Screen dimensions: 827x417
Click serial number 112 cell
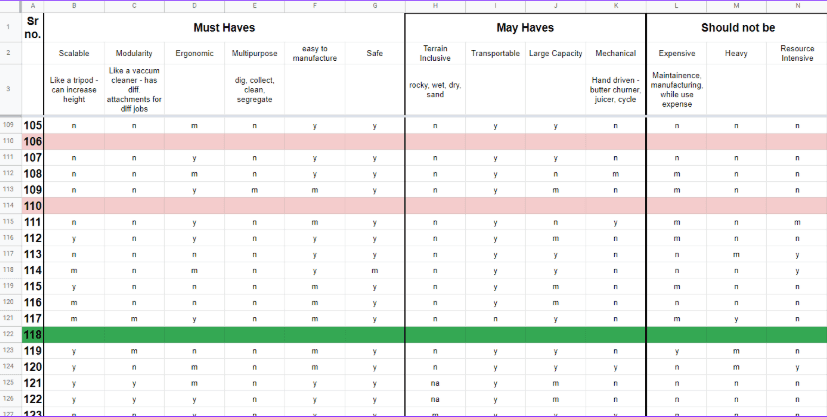(x=33, y=238)
